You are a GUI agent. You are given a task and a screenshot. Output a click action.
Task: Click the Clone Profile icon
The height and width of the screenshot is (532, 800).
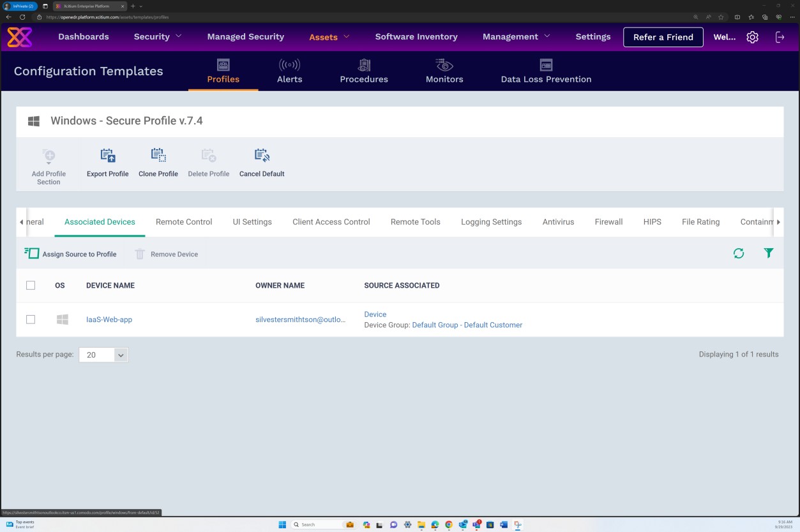pyautogui.click(x=158, y=155)
